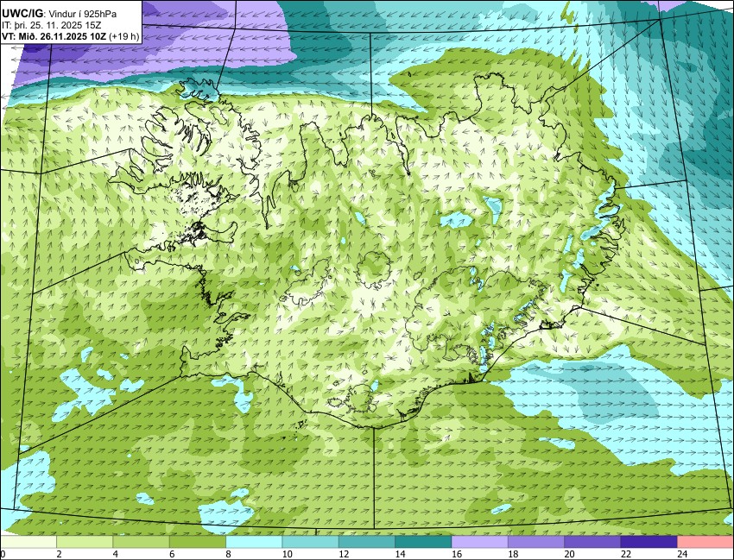Click the legend scale value "2"

click(x=59, y=554)
